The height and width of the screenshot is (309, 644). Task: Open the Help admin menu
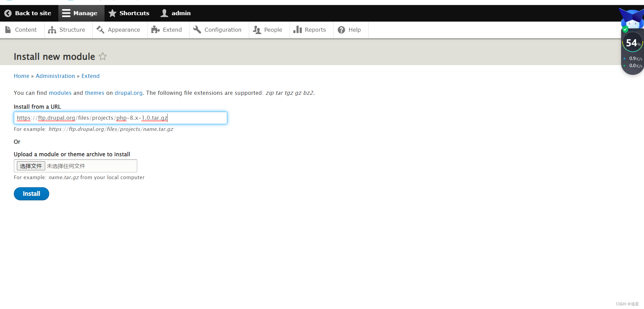(x=351, y=30)
